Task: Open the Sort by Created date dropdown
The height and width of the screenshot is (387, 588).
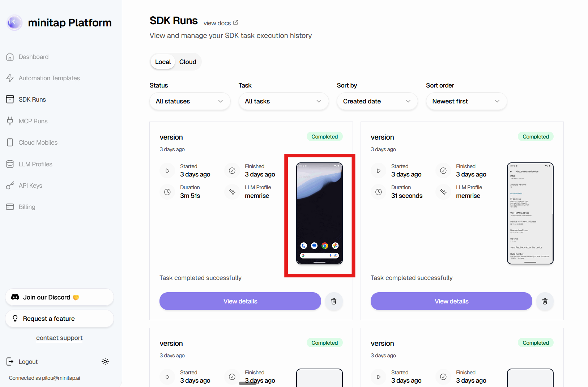Action: 377,101
